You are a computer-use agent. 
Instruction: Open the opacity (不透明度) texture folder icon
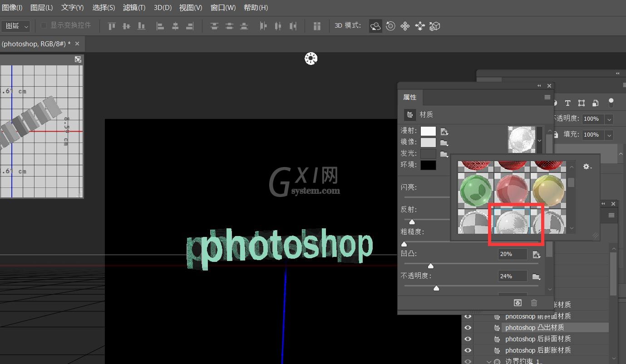[536, 276]
